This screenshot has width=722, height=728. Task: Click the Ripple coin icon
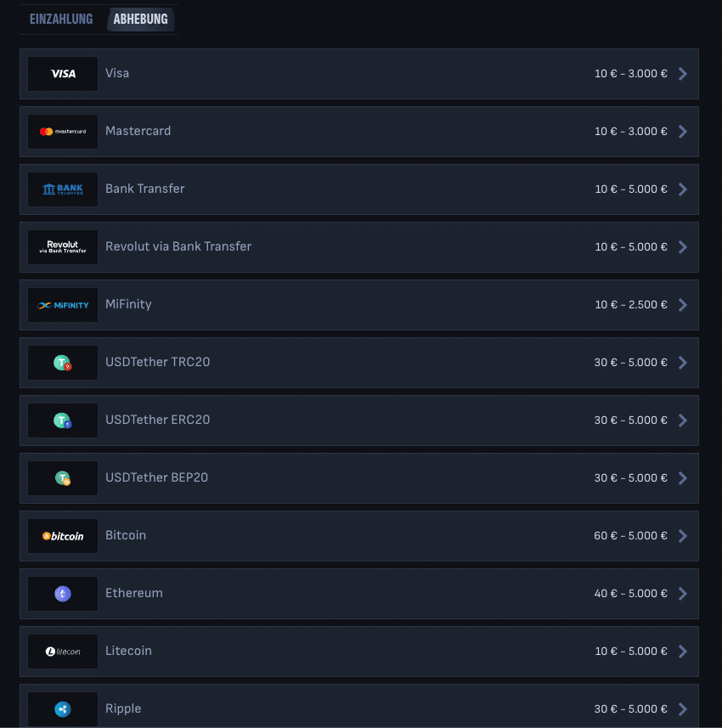[63, 709]
